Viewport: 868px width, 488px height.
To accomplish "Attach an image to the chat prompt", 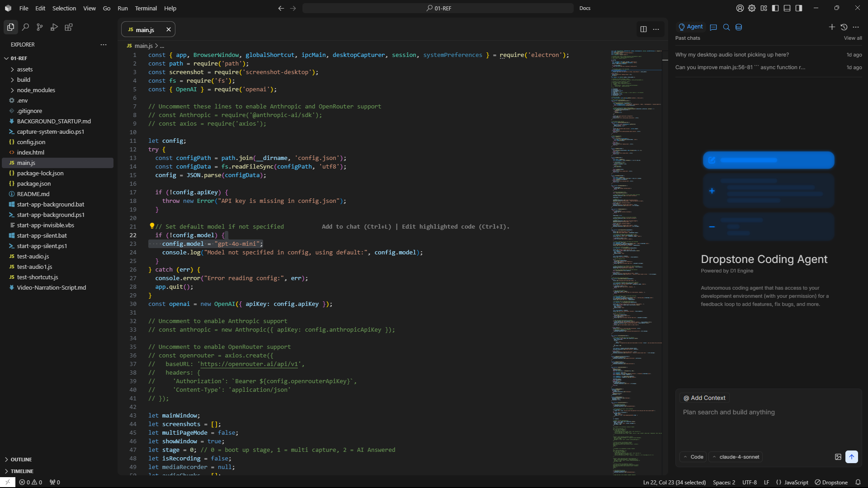I will [838, 457].
